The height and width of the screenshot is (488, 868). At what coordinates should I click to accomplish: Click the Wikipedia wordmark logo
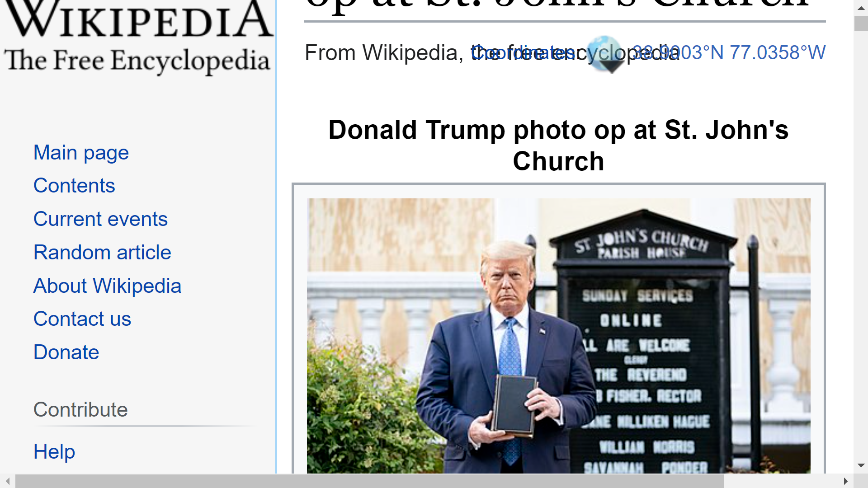coord(137,38)
